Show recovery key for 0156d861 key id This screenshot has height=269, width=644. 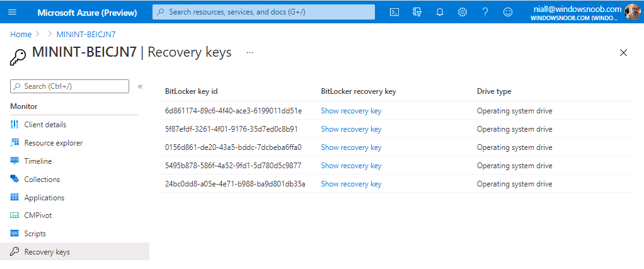click(351, 147)
